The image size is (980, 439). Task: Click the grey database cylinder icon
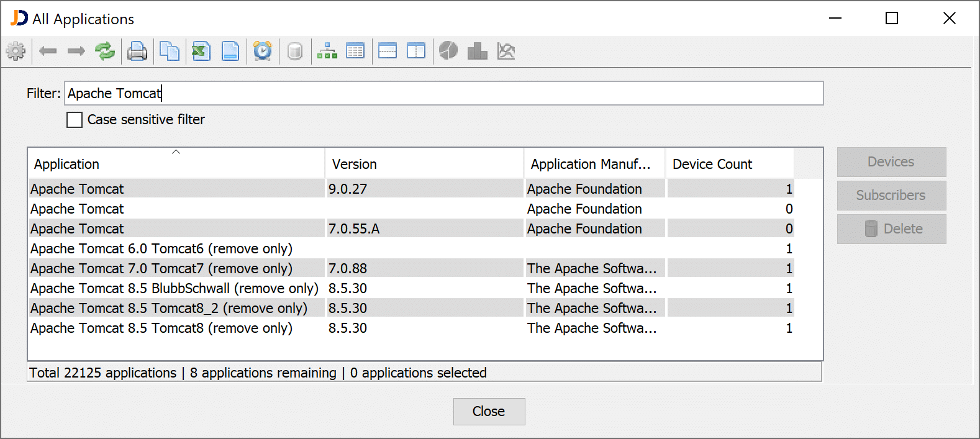[x=295, y=51]
